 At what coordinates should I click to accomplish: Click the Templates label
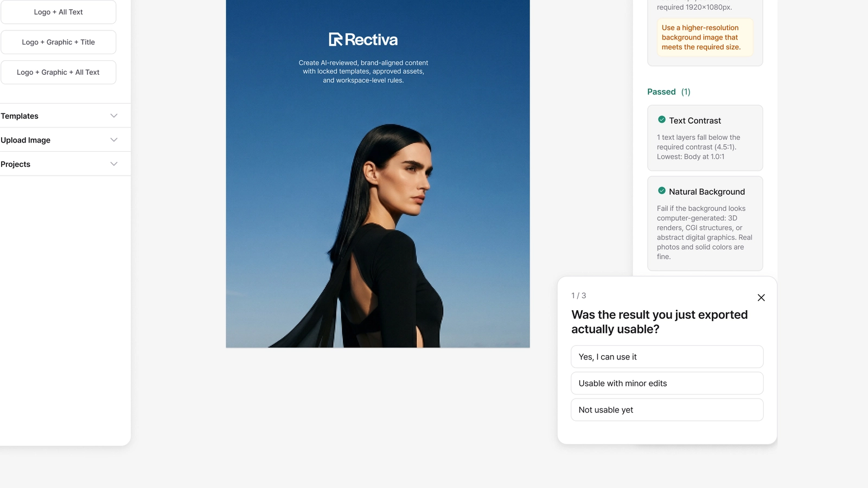(20, 116)
